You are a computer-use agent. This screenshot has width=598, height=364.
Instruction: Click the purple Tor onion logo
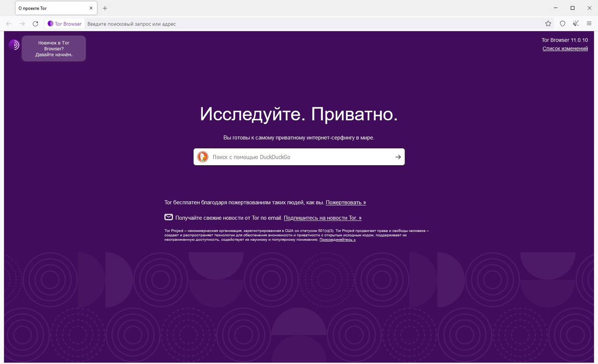coord(14,45)
